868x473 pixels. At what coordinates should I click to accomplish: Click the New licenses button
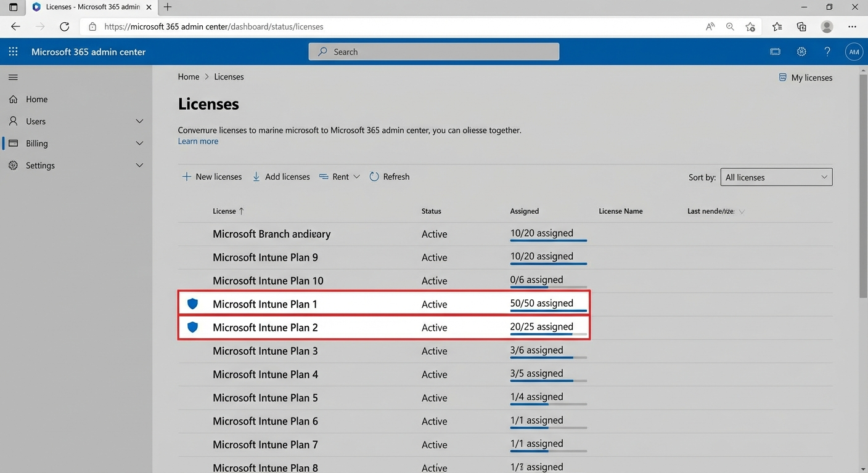click(x=212, y=177)
